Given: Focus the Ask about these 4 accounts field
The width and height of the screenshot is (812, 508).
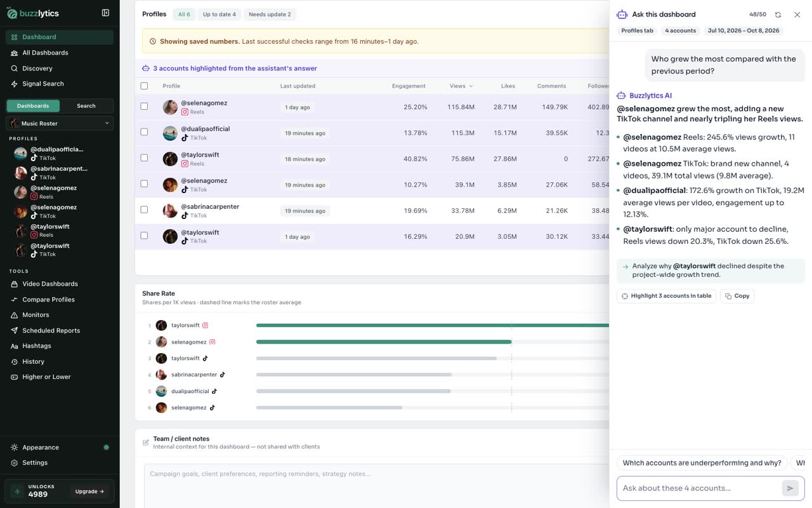Looking at the screenshot, I should (700, 488).
